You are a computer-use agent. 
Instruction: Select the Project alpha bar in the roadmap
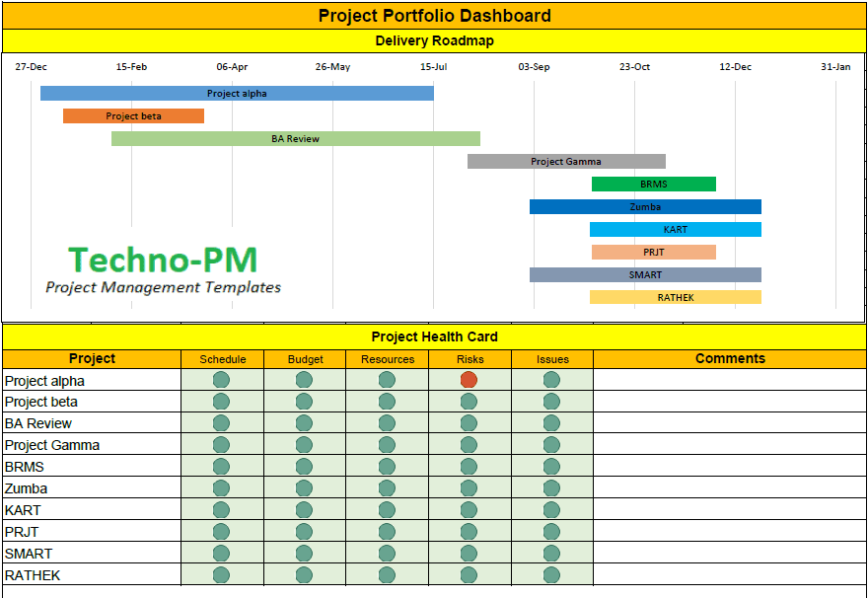click(x=237, y=94)
